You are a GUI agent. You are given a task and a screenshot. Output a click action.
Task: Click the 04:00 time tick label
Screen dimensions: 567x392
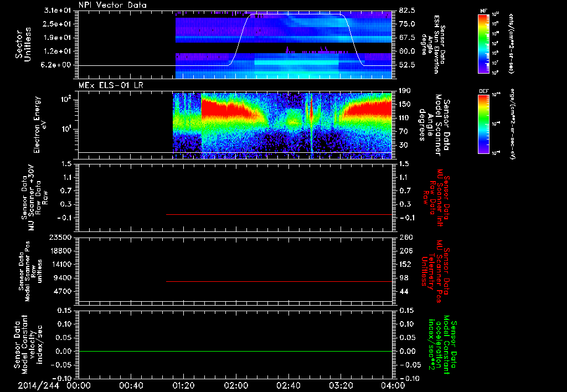tap(393, 385)
